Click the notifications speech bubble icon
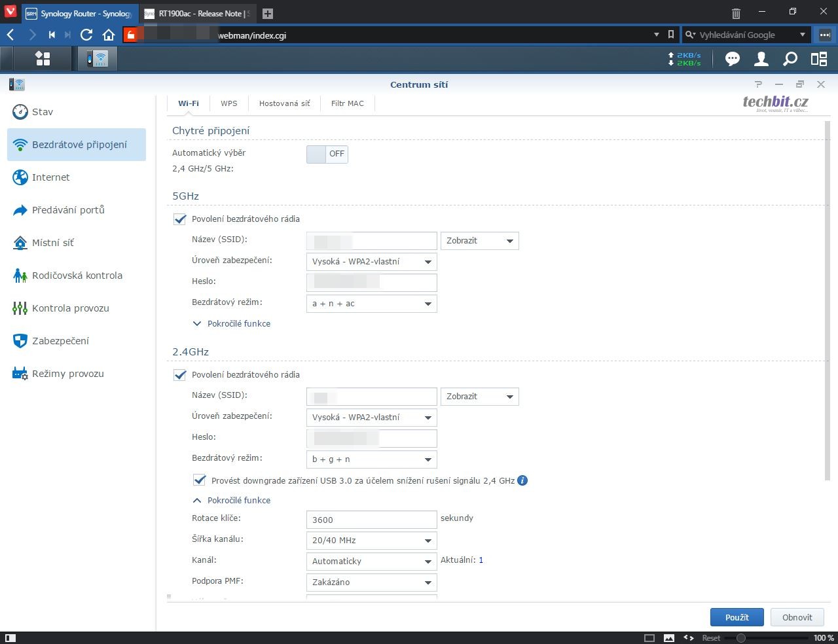This screenshot has width=838, height=644. coord(732,59)
